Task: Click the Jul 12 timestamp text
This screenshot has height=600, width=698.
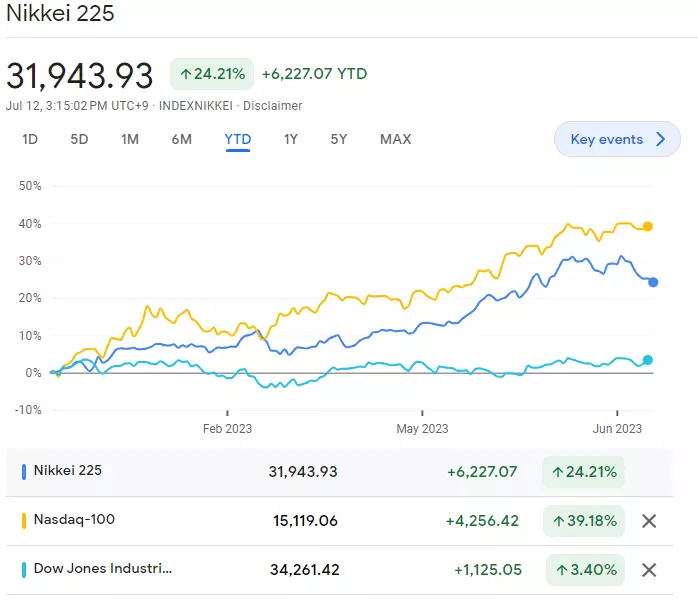Action: 77,106
